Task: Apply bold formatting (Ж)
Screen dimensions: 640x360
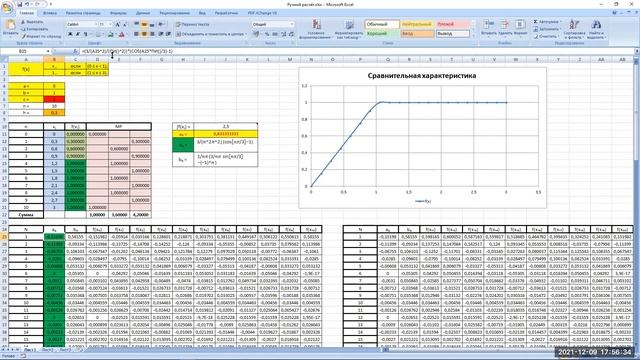Action: [x=70, y=34]
